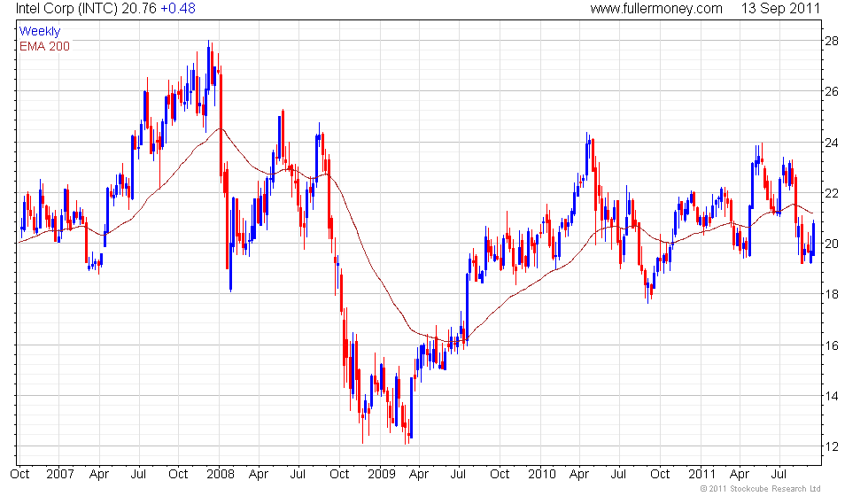Screen dimensions: 868x496
Task: Select the Weekly legend label
Action: click(x=40, y=32)
